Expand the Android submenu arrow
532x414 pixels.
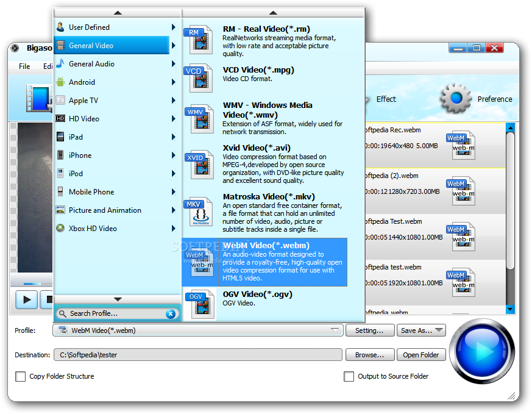[174, 82]
